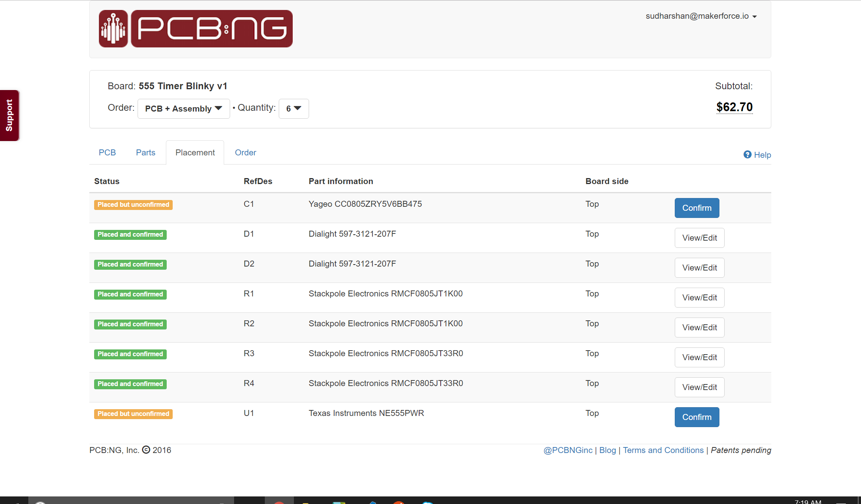
Task: Click the R2 row 'Top' board side
Action: point(592,324)
